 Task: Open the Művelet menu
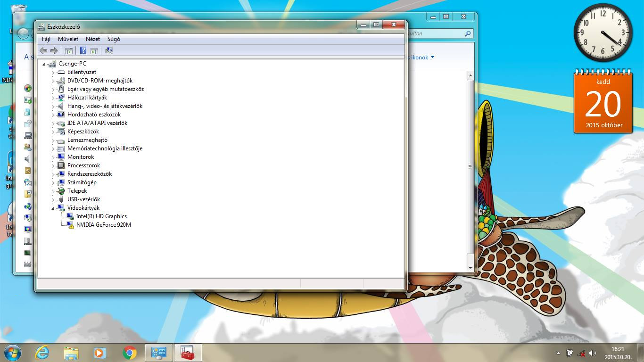click(68, 39)
